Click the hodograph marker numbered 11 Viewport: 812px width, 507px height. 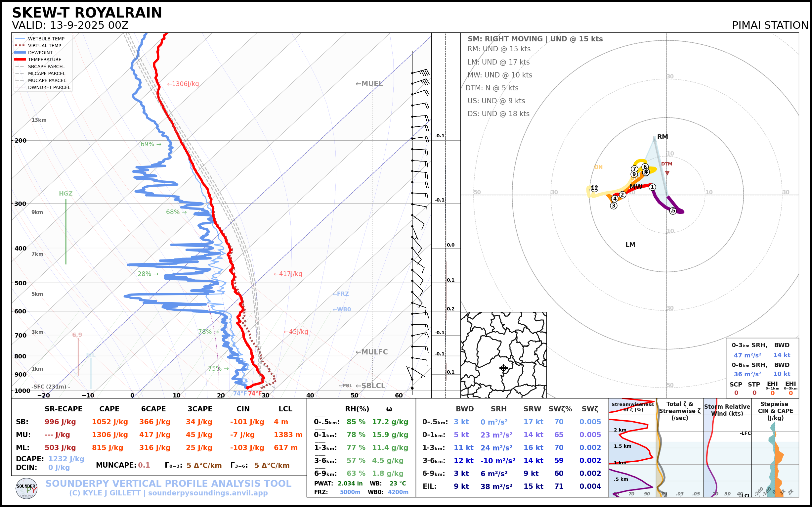pos(594,188)
